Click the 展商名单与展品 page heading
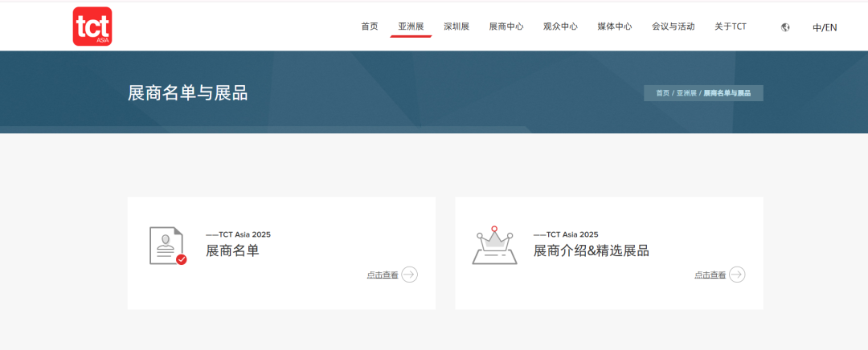This screenshot has width=868, height=350. [187, 93]
